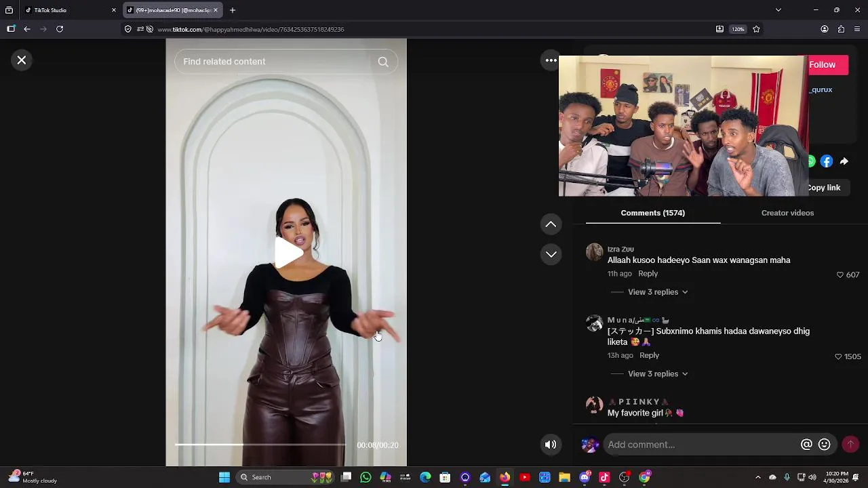Open the weather widget showing 64°F

point(33,477)
